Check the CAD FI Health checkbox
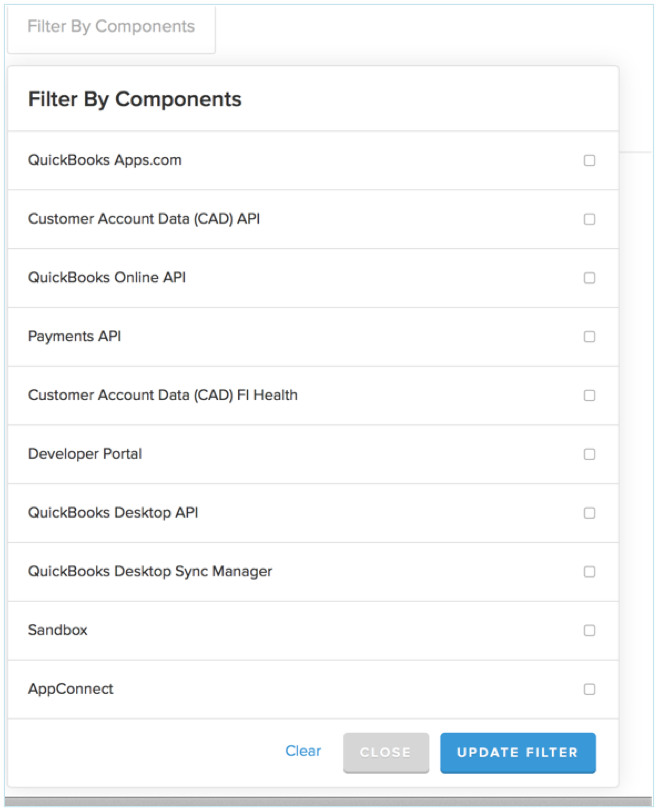658x810 pixels. tap(589, 395)
